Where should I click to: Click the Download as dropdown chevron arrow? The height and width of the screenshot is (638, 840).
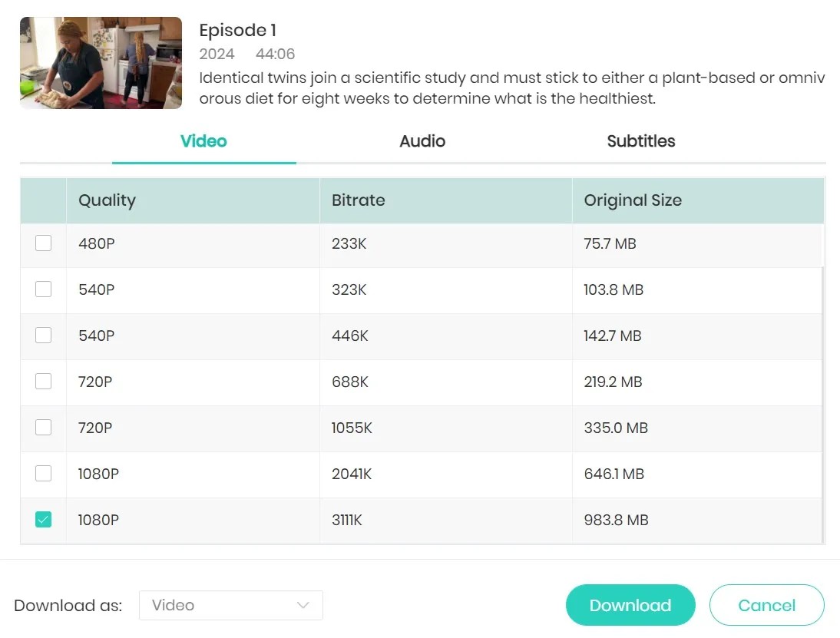click(x=303, y=605)
